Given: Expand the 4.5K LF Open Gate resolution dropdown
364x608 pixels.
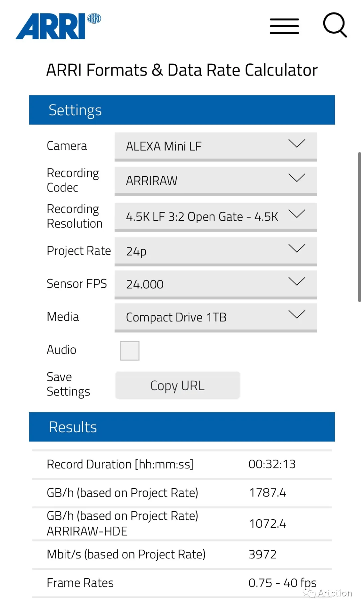Looking at the screenshot, I should (x=216, y=217).
